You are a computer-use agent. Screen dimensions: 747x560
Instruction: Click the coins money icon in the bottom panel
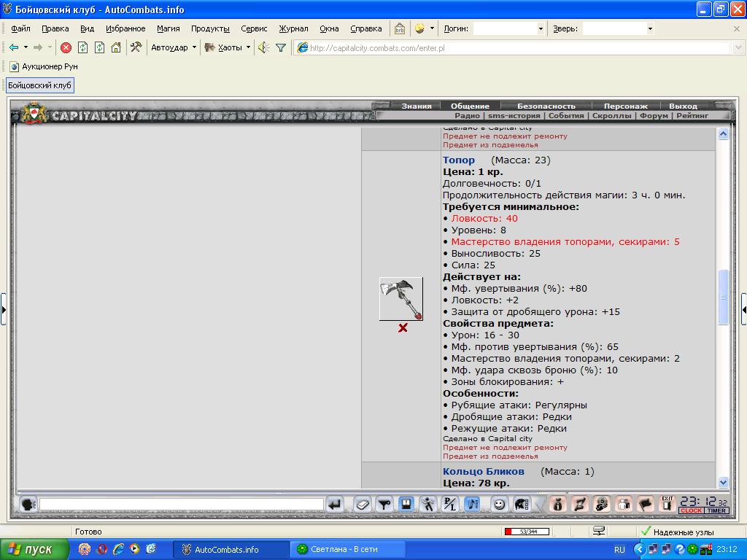click(x=602, y=504)
